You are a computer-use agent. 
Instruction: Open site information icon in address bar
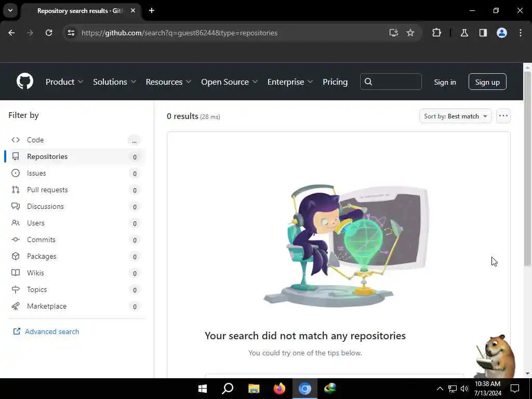[71, 33]
